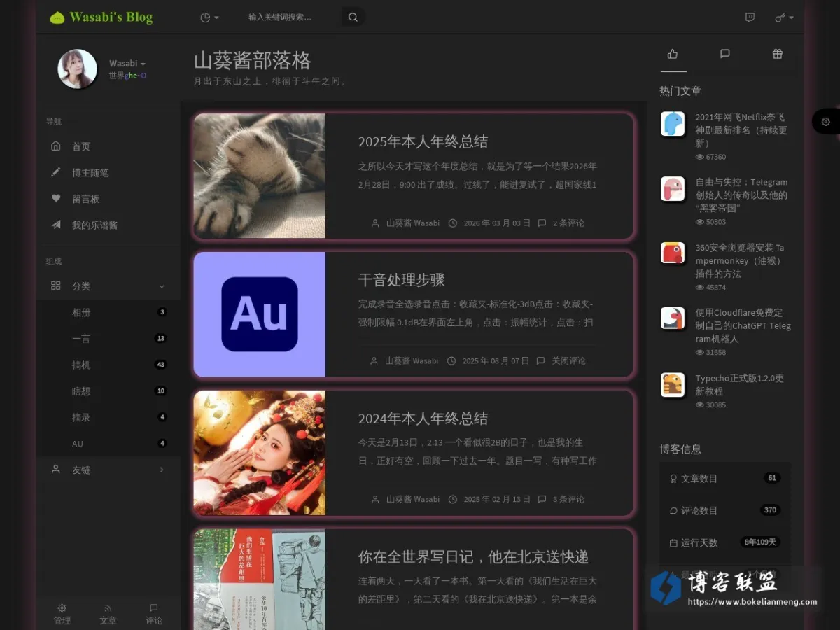Open article Typecho正式版1.2.0更新教程
The width and height of the screenshot is (840, 630).
click(739, 384)
